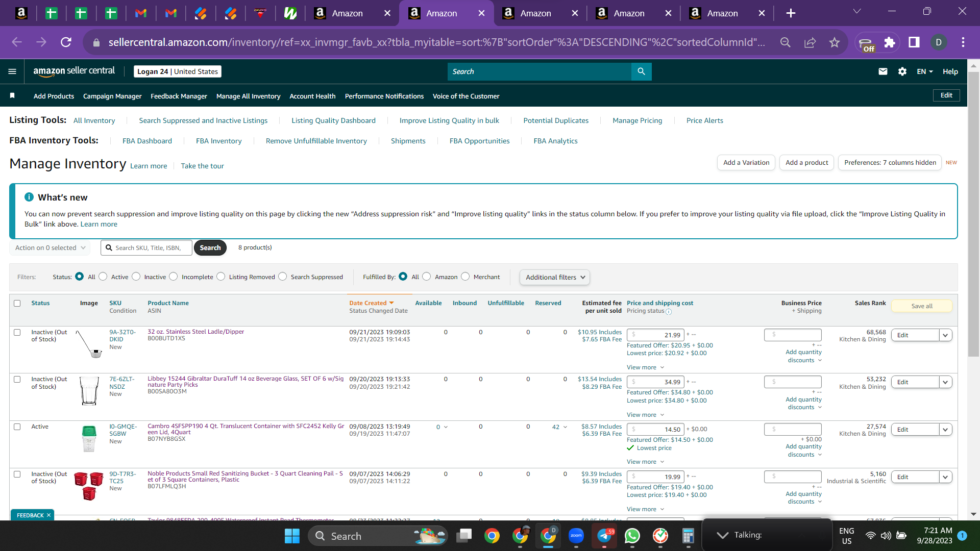Screen dimensions: 980x551
Task: Check the Noble Products bucket row checkbox
Action: click(x=17, y=474)
